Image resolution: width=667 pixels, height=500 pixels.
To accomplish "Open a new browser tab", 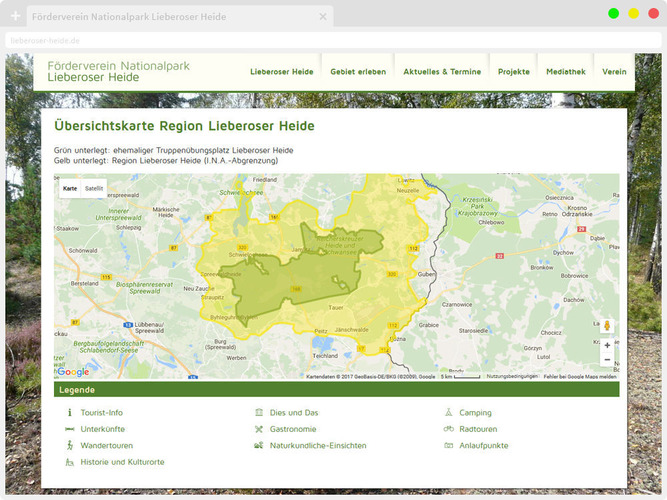I will click(15, 17).
